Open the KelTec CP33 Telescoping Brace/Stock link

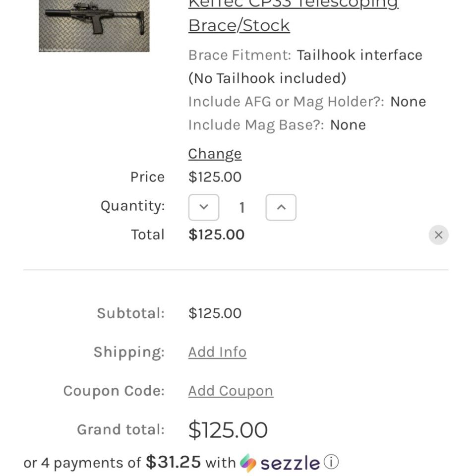click(238, 24)
